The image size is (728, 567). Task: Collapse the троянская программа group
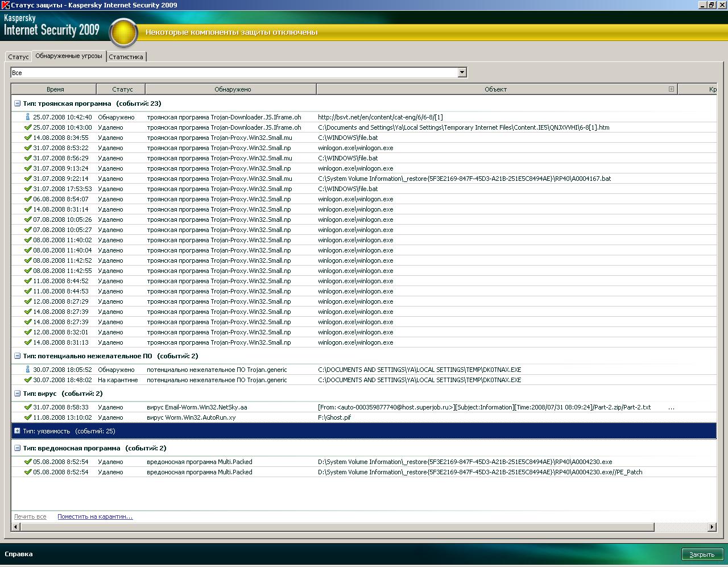coord(18,104)
